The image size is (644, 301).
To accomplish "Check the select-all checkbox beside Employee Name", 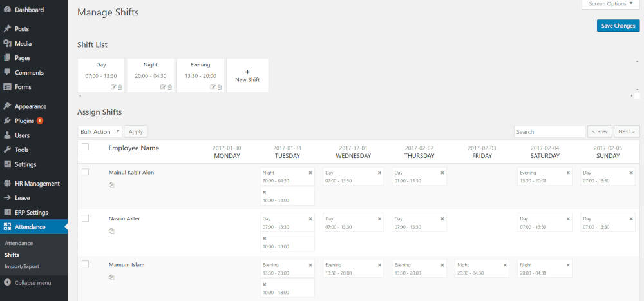I will click(x=85, y=147).
